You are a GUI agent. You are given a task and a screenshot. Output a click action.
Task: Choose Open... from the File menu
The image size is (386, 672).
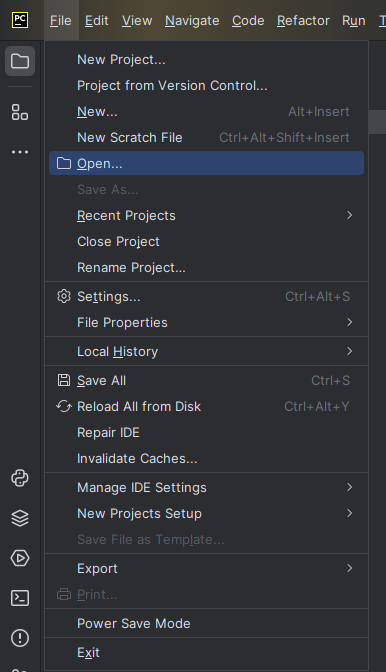click(206, 163)
